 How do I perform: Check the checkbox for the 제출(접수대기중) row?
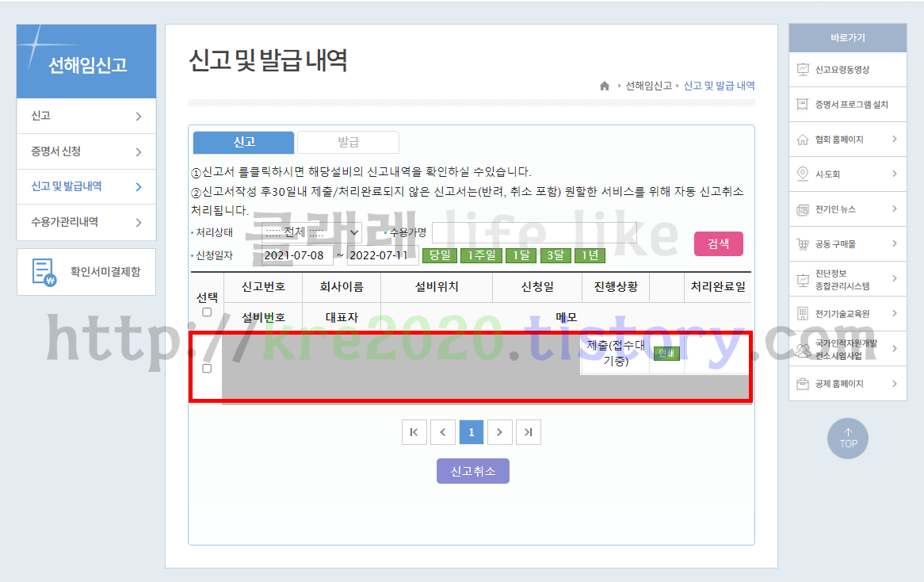click(207, 369)
